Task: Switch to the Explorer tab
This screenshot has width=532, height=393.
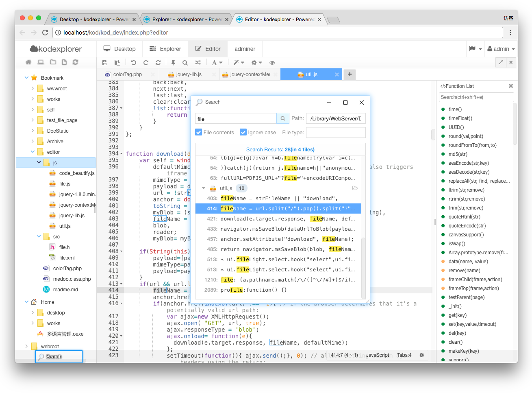Action: 165,49
